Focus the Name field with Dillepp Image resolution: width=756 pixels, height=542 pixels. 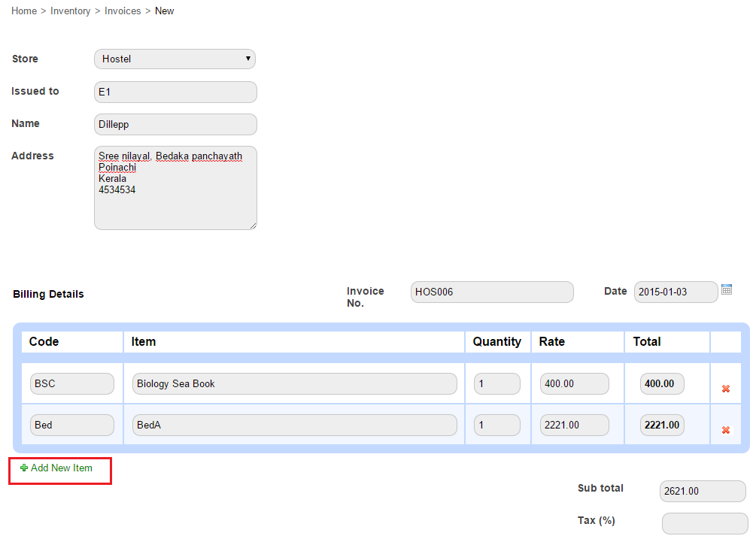point(175,124)
